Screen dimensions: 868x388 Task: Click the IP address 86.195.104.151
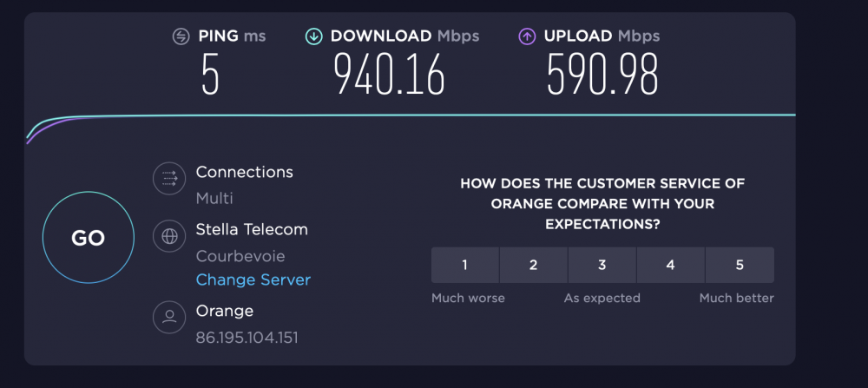coord(247,338)
